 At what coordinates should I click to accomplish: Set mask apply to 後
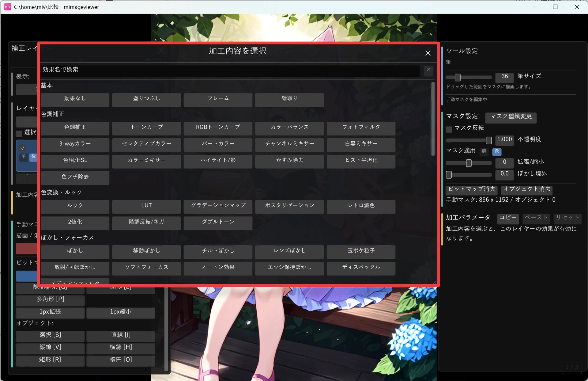pyautogui.click(x=496, y=151)
